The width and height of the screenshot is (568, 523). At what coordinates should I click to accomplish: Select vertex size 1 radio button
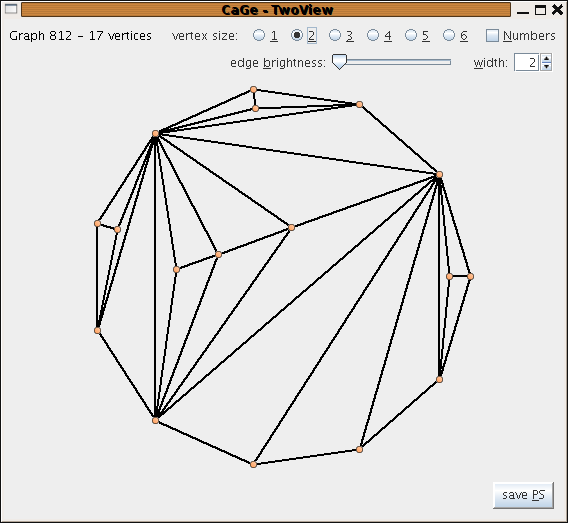coord(259,35)
